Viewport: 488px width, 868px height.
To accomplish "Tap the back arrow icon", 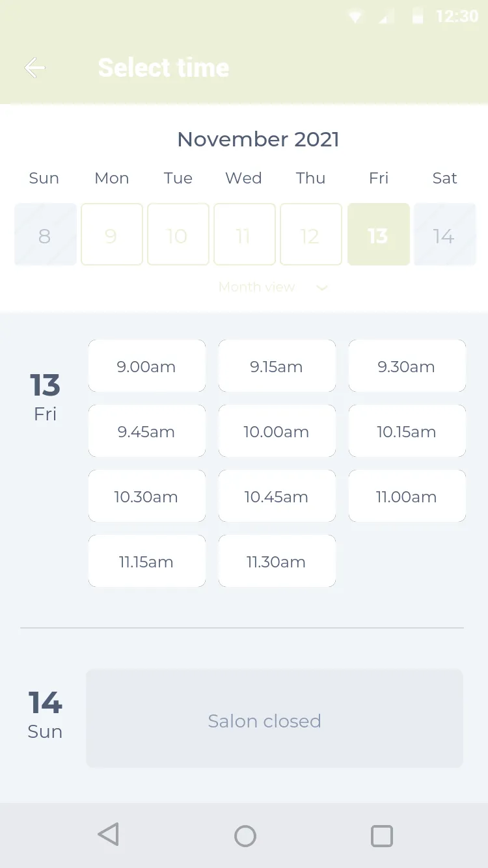I will 34,68.
